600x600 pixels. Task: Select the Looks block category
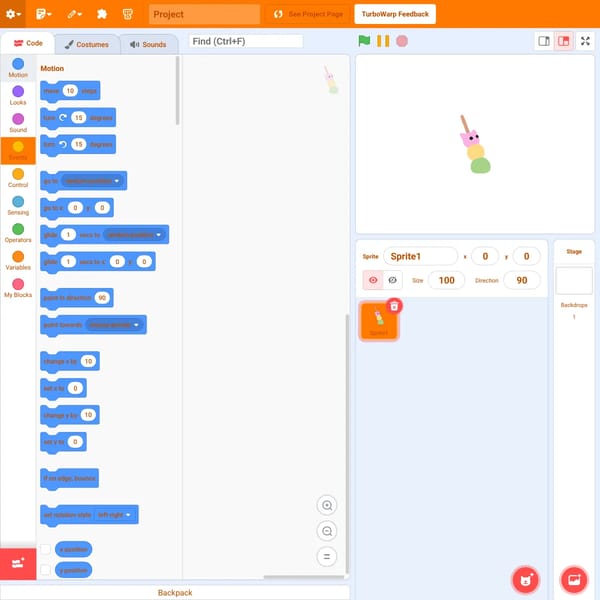click(18, 95)
